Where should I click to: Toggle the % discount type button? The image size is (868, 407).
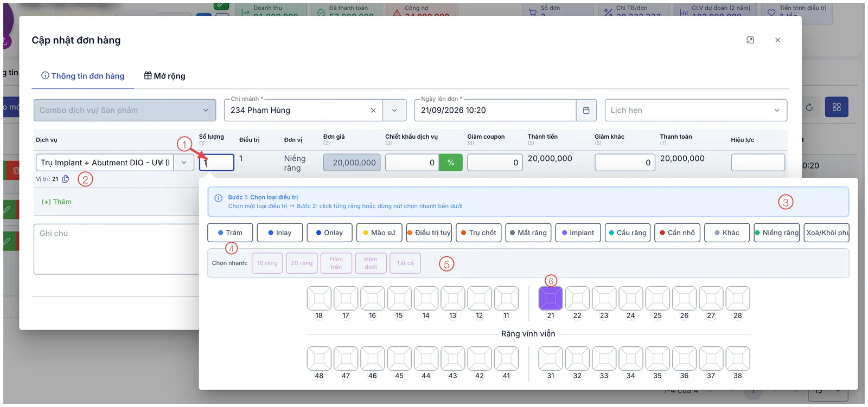tap(451, 163)
